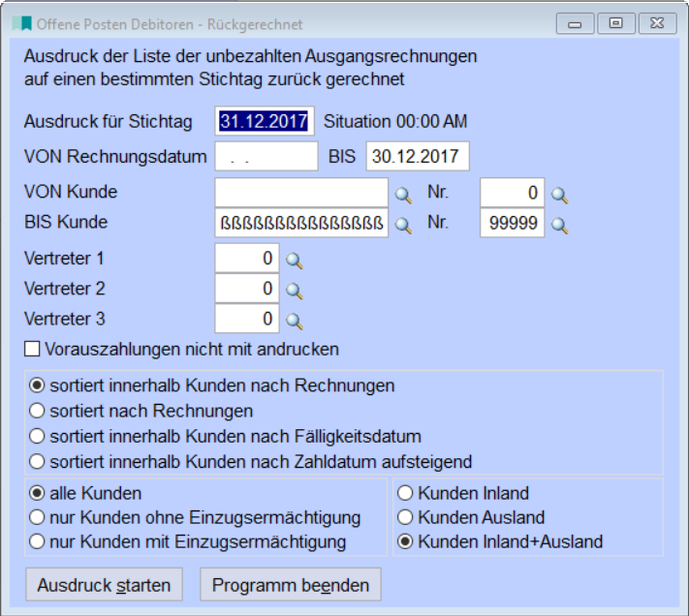Viewport: 689px width, 616px height.
Task: Select Kunden Ausland option
Action: tap(405, 517)
